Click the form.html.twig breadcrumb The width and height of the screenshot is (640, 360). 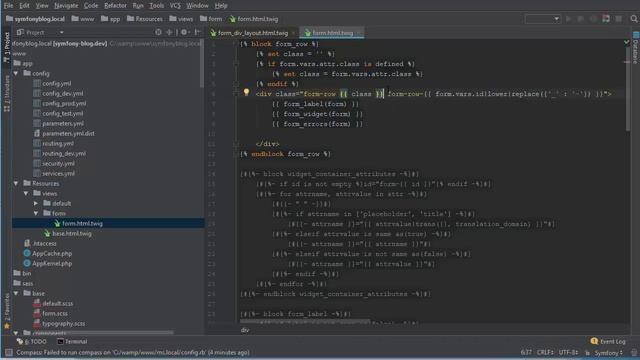point(253,19)
